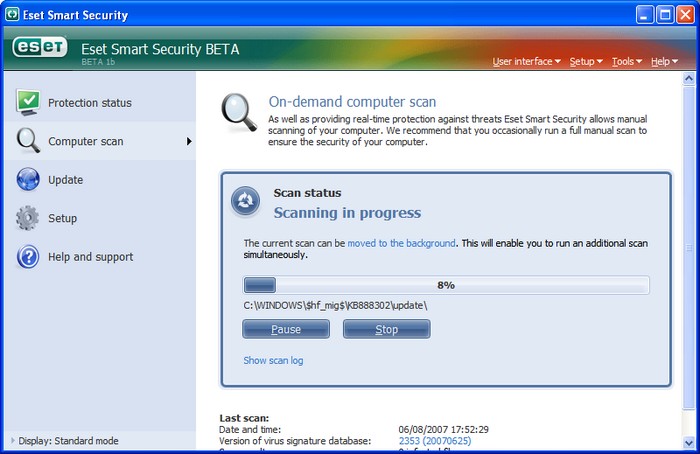
Task: Click the Help and support question mark icon
Action: pos(28,257)
